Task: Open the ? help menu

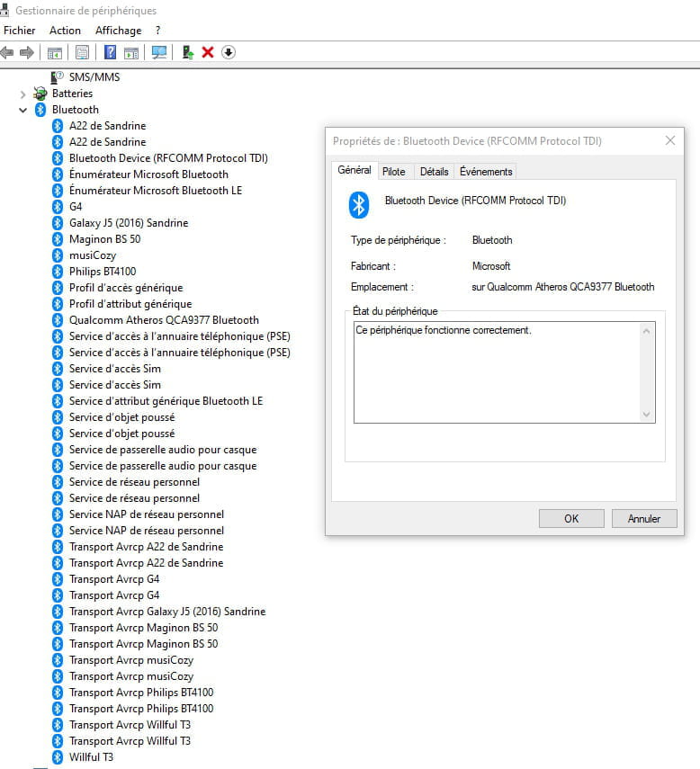Action: (x=157, y=31)
